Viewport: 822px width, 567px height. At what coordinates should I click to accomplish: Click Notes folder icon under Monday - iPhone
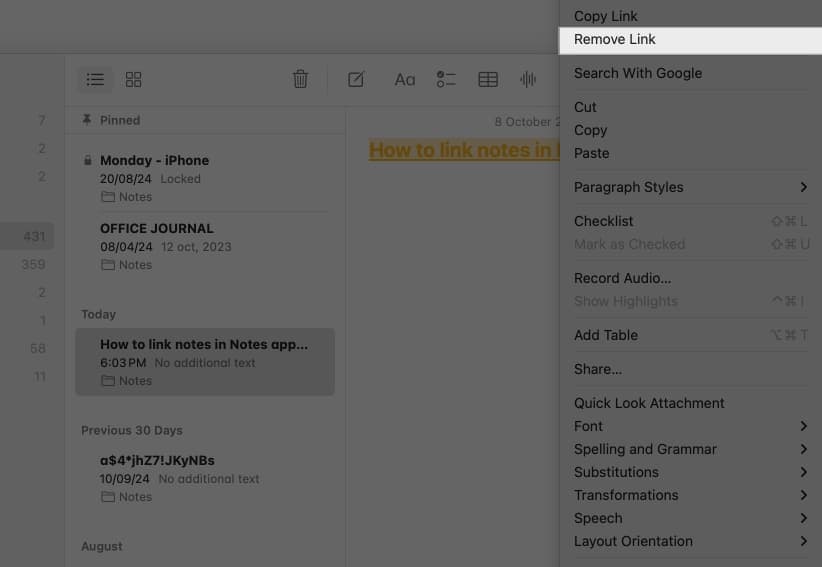pyautogui.click(x=108, y=197)
